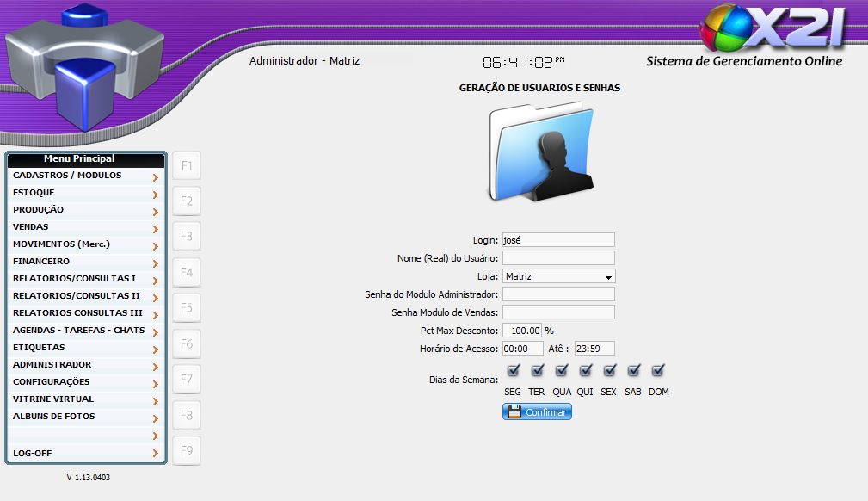Click the X2I colorful logo

click(772, 28)
